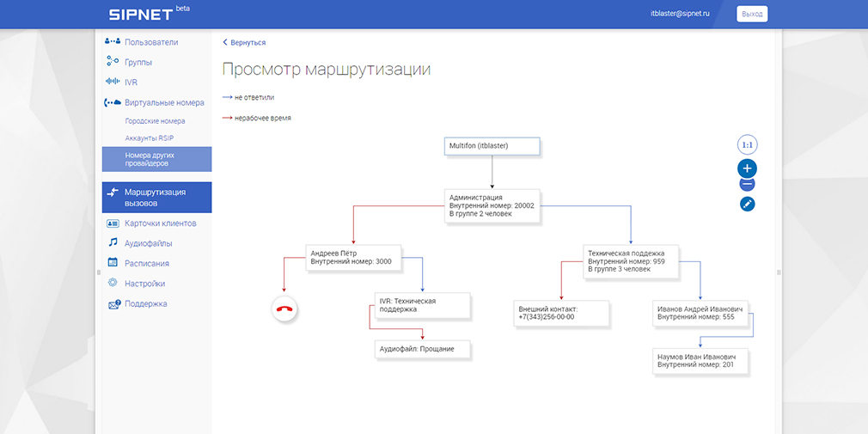868x434 pixels.
Task: Click the IVR sound wave icon
Action: 113,82
